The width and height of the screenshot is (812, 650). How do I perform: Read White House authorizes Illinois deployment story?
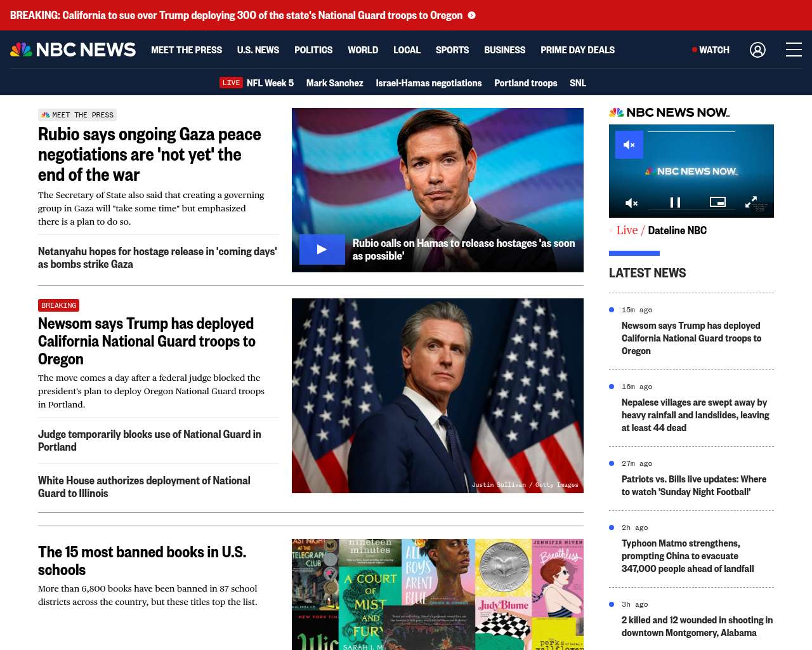(x=144, y=487)
